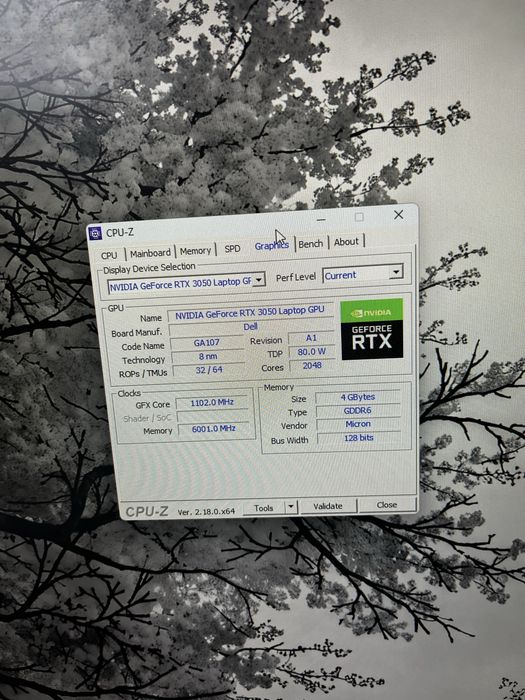Click the Code Name value GA107
Image resolution: width=525 pixels, height=700 pixels.
click(207, 343)
